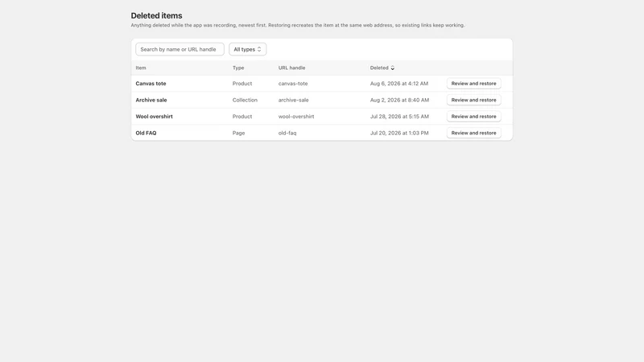
Task: Click the Type column header
Action: (x=238, y=68)
